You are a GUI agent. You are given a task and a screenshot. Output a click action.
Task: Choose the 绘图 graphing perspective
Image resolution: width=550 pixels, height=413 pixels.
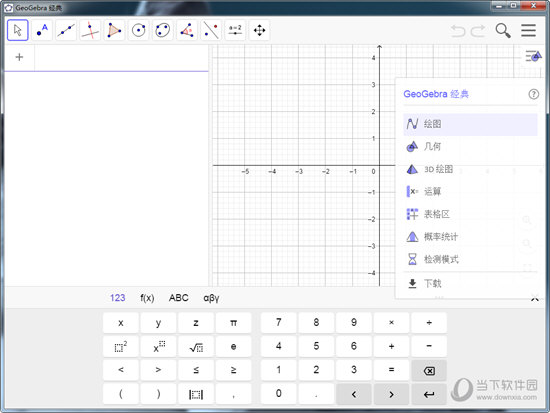tap(470, 124)
